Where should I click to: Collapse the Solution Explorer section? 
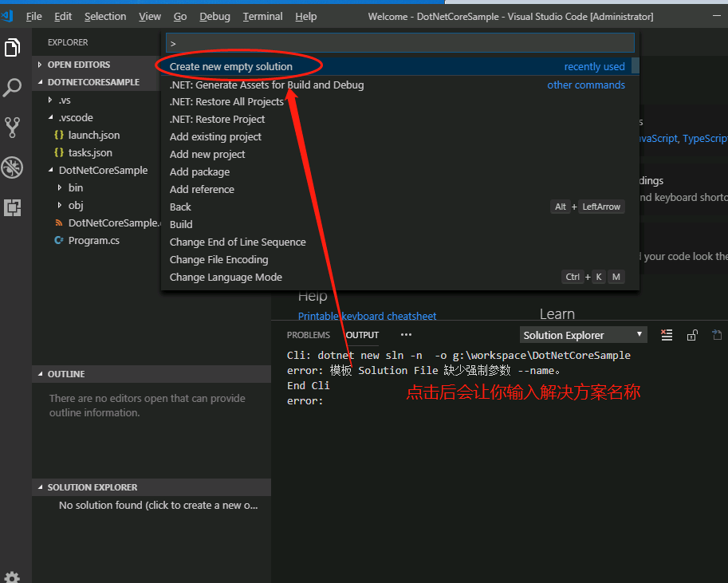(x=152, y=487)
